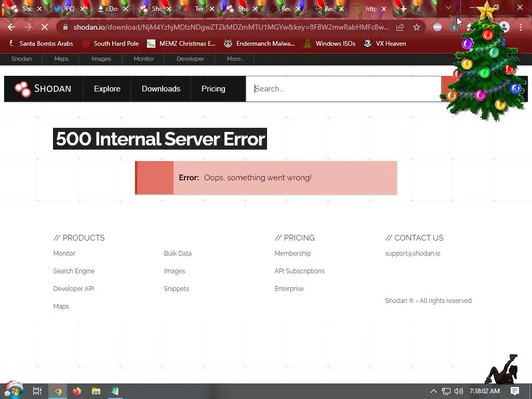Open File Explorer from the taskbar
The image size is (532, 399).
(x=96, y=391)
